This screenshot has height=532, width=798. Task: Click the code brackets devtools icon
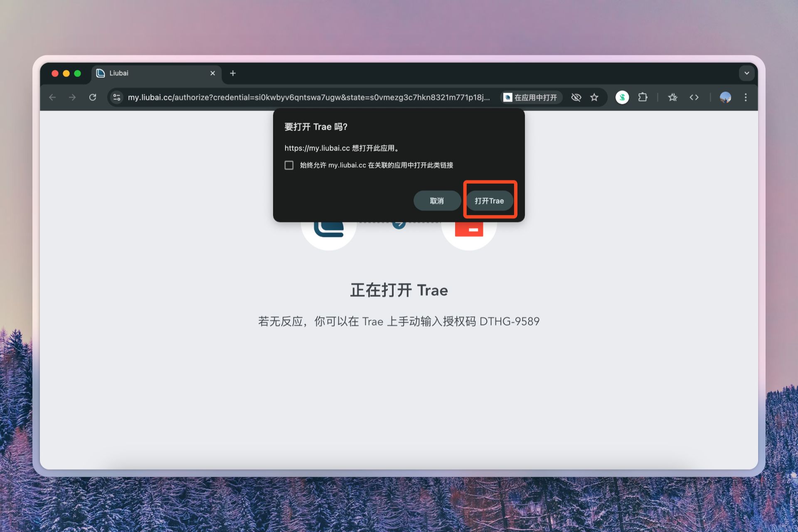pos(694,97)
